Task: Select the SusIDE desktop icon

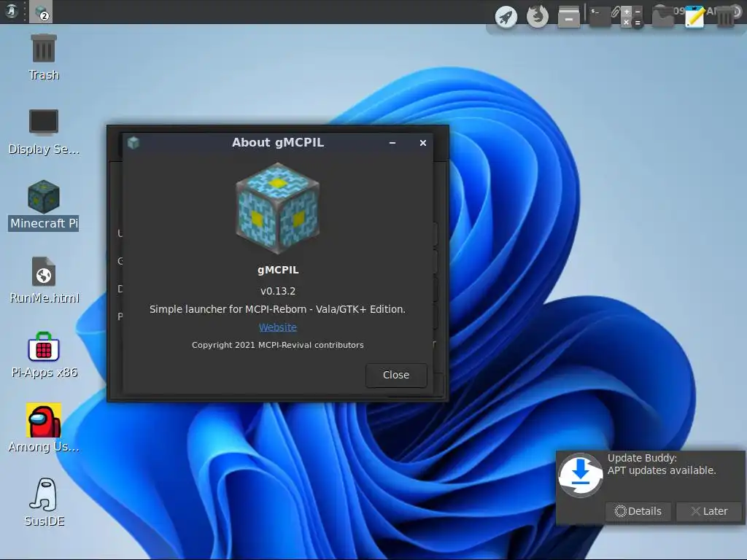Action: pos(44,502)
